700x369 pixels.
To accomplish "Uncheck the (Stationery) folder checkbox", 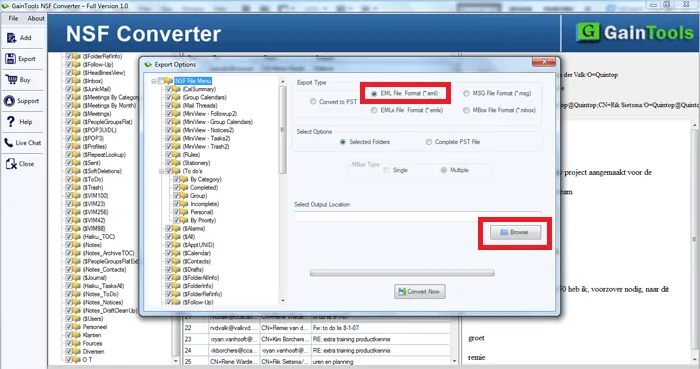I will (169, 163).
